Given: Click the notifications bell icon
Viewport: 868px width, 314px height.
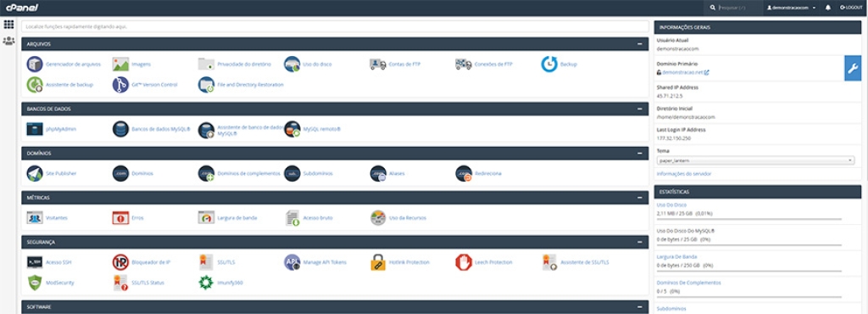Looking at the screenshot, I should click(x=828, y=8).
